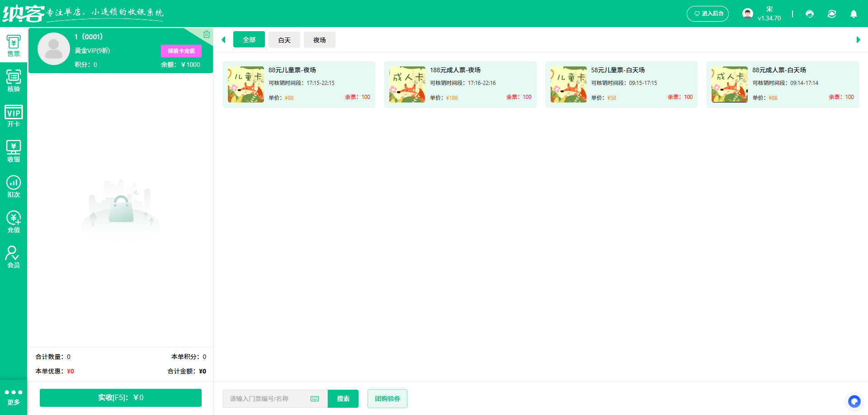Select the 188元成人票-夜场 ticket card
This screenshot has width=868, height=415.
[460, 84]
